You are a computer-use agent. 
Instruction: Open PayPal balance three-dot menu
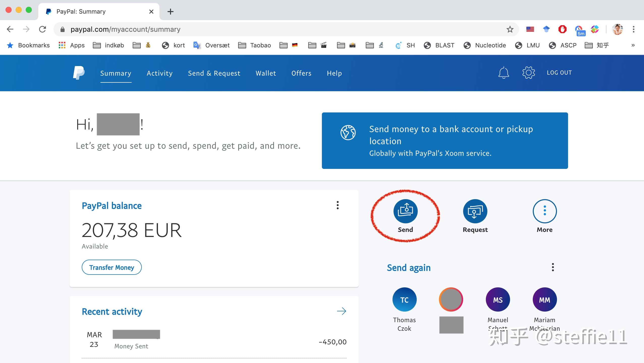[338, 205]
